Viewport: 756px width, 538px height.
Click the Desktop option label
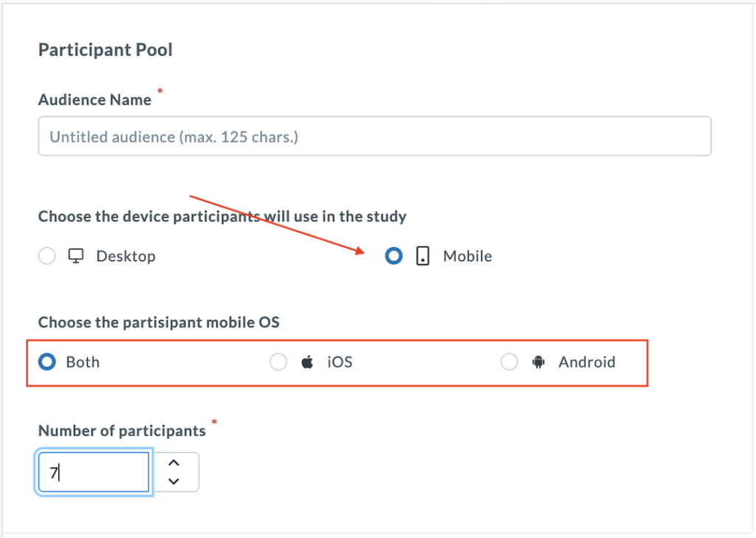[x=126, y=256]
